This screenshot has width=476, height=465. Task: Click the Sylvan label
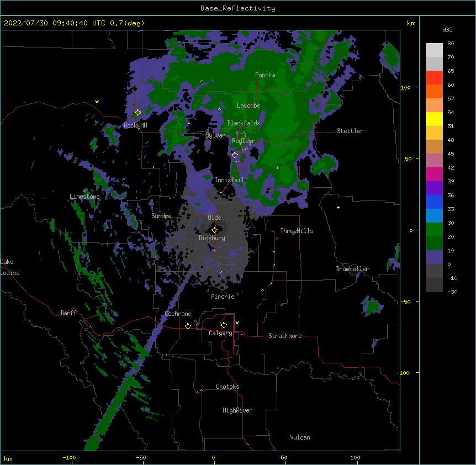point(215,135)
